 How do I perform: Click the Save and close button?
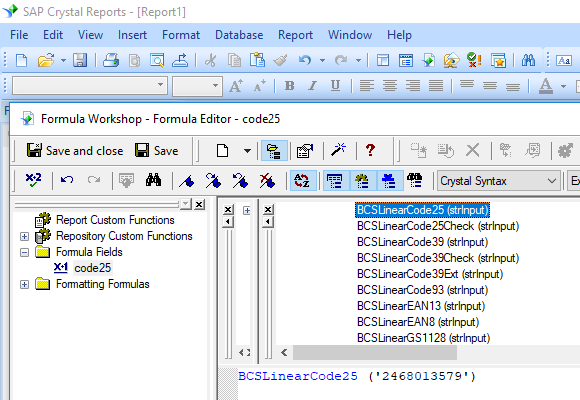tap(75, 151)
